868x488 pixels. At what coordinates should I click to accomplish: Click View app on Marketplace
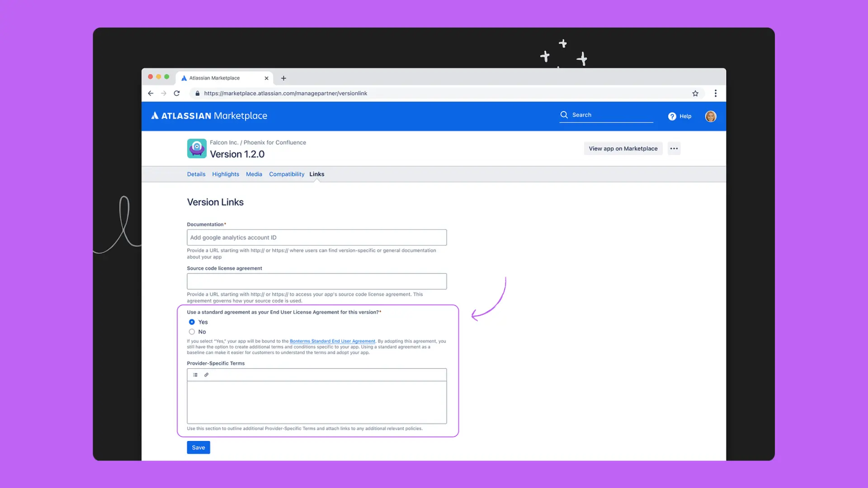pyautogui.click(x=623, y=149)
